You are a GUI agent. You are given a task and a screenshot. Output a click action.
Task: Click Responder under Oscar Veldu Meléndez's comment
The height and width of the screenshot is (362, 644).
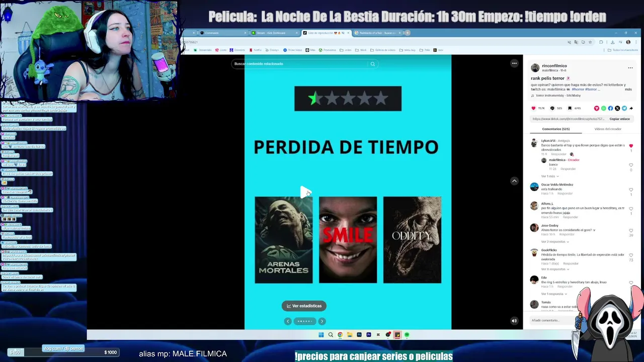565,194
